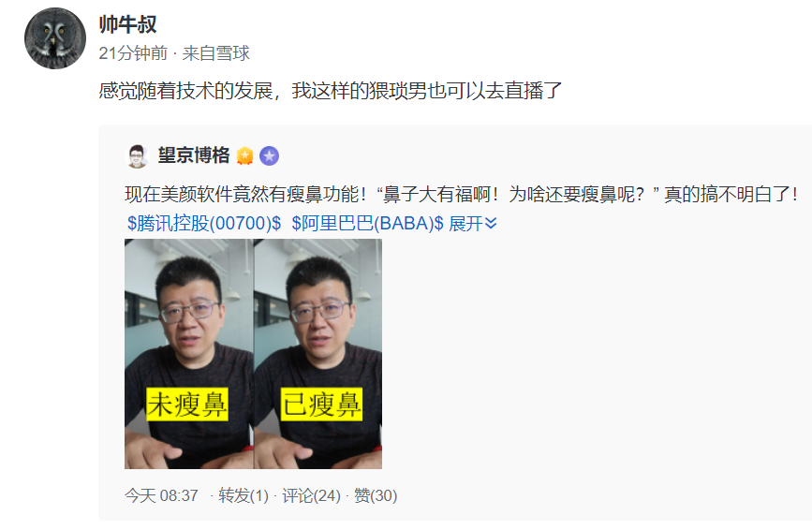Open the 帅牛叔 username link
This screenshot has width=812, height=530.
pyautogui.click(x=127, y=24)
